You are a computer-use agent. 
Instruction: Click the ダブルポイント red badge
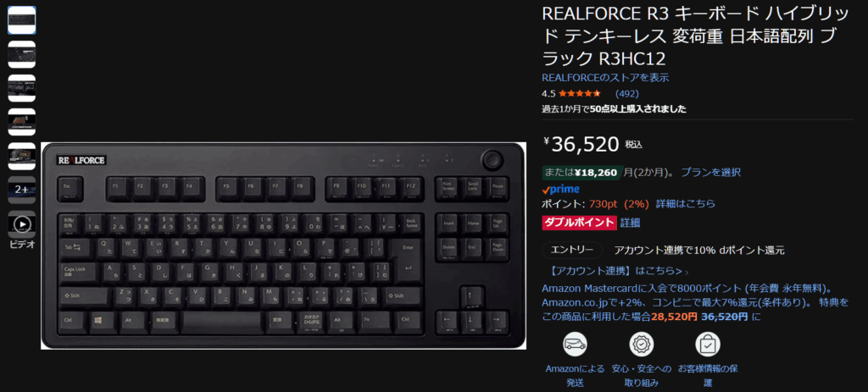pos(578,223)
